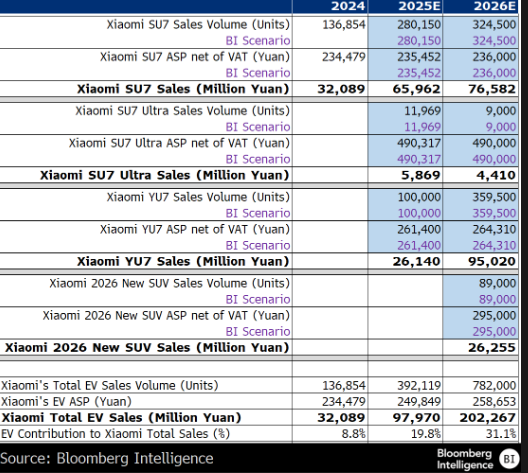Select the 392,119 total EV volume value
This screenshot has height=473, width=528.
coord(419,385)
